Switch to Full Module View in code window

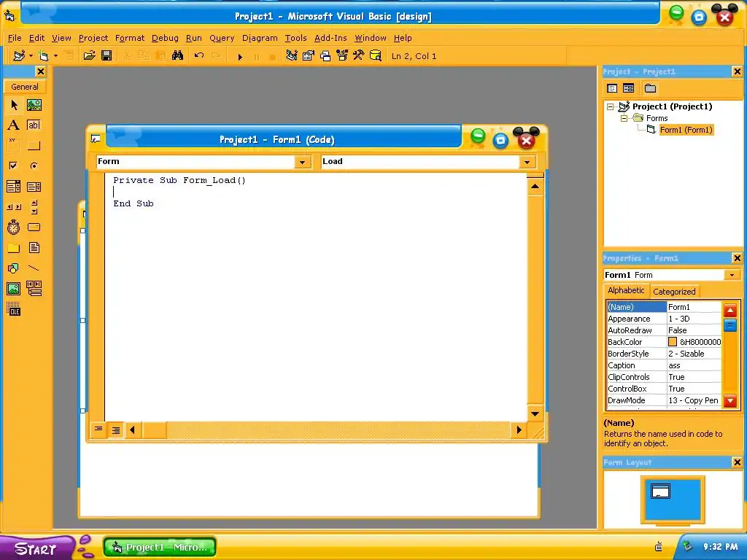[116, 430]
